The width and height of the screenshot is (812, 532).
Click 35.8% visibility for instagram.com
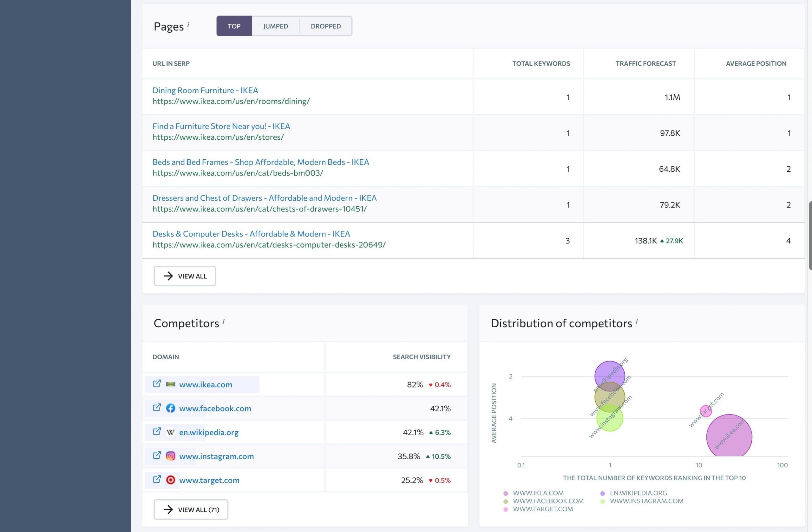click(409, 456)
